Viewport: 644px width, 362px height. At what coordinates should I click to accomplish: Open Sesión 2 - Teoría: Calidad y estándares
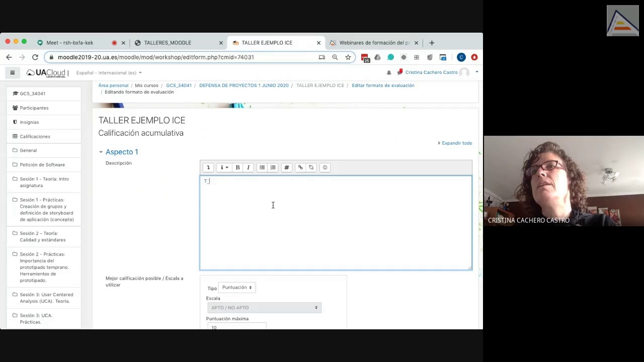43,236
